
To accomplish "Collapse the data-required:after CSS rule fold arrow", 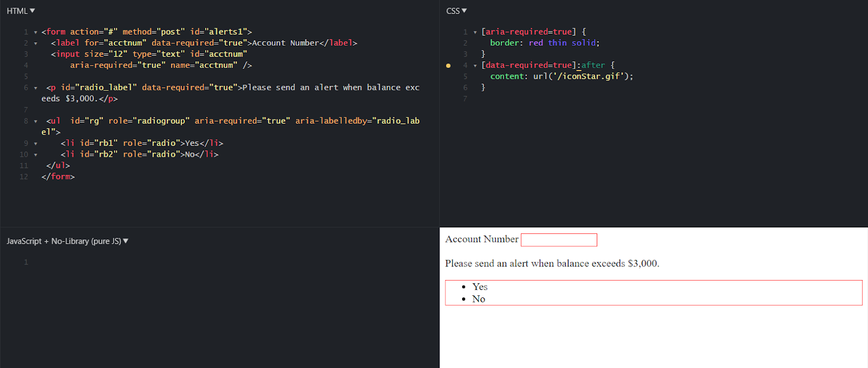I will (x=475, y=66).
